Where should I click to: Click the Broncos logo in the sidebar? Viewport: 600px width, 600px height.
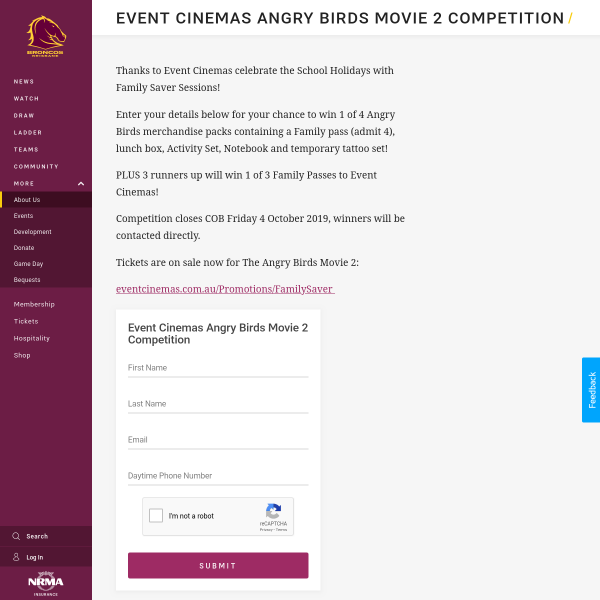(46, 36)
